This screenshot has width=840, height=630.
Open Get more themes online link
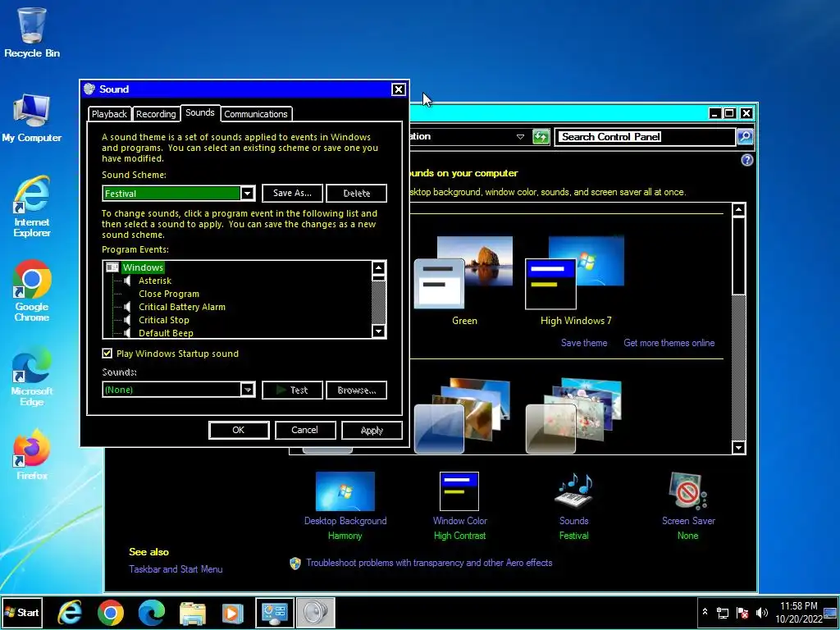[x=669, y=343]
